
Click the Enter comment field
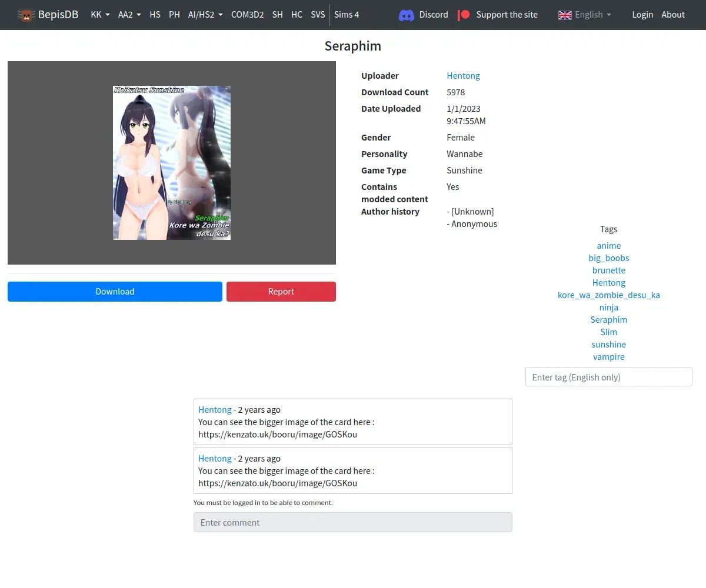click(353, 522)
